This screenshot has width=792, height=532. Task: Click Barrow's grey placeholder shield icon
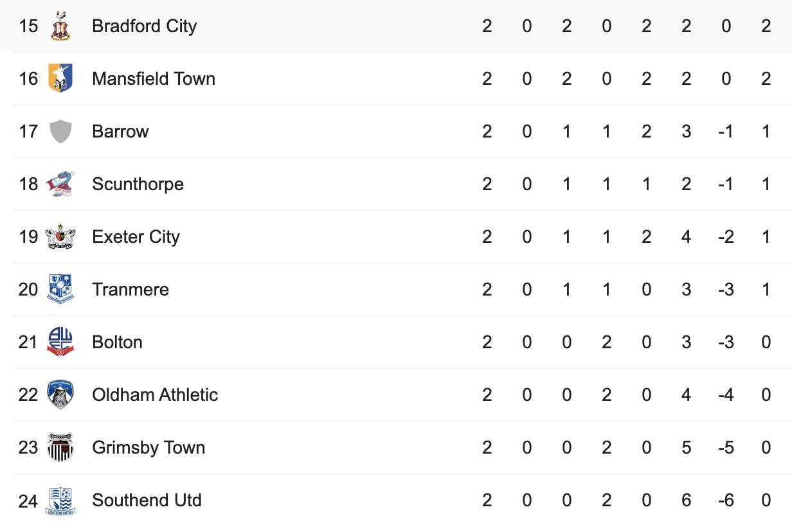(x=60, y=131)
